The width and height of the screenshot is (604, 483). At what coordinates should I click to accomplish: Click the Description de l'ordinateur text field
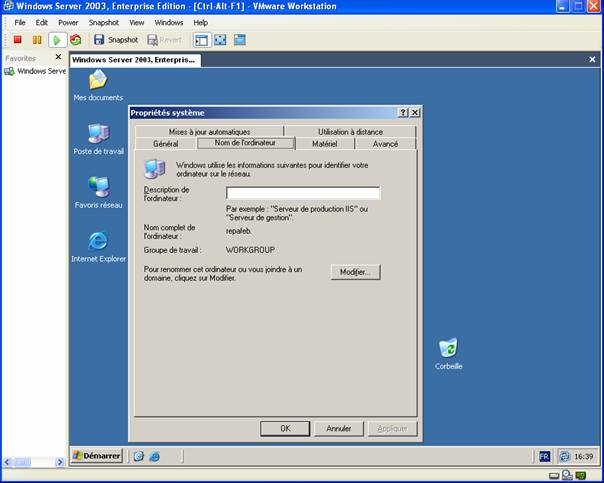pyautogui.click(x=303, y=193)
